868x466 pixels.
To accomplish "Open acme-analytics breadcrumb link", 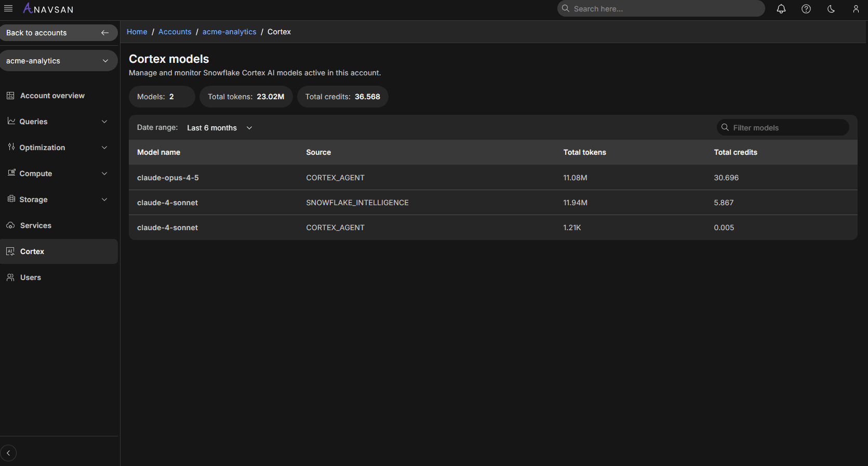I will [230, 32].
